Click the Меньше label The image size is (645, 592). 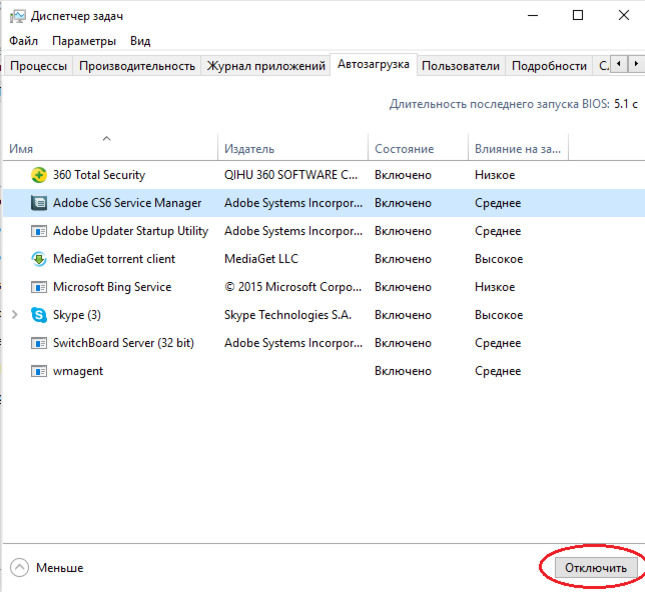pos(60,568)
